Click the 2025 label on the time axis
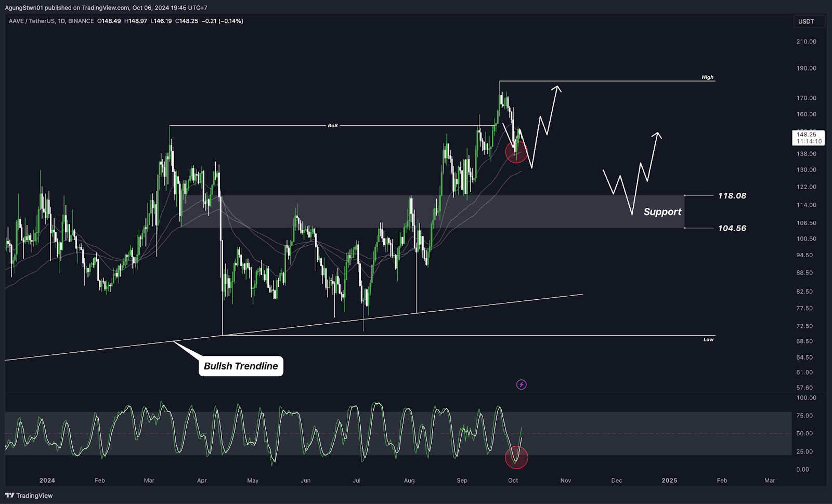The height and width of the screenshot is (504, 832). point(669,481)
